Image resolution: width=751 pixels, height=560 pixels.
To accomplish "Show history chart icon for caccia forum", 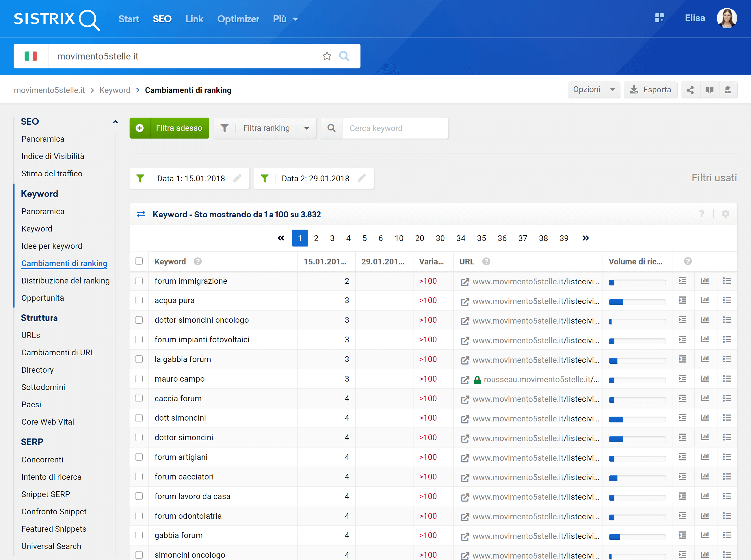I will coord(705,398).
